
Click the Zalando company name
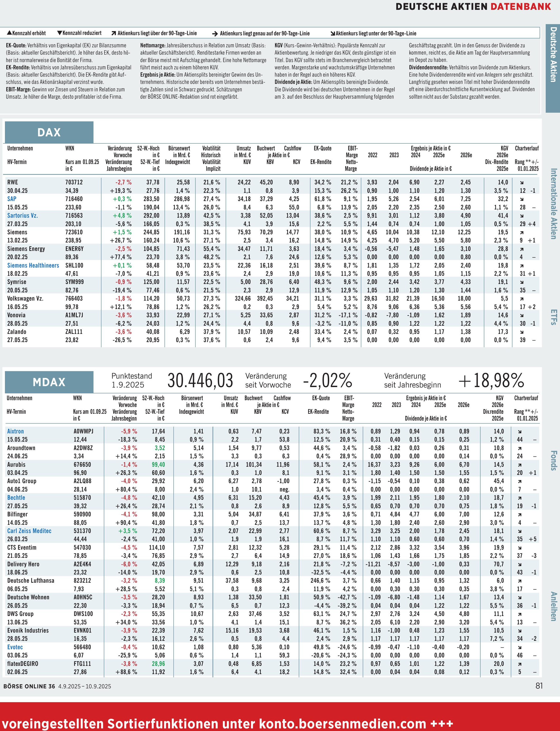(x=17, y=332)
